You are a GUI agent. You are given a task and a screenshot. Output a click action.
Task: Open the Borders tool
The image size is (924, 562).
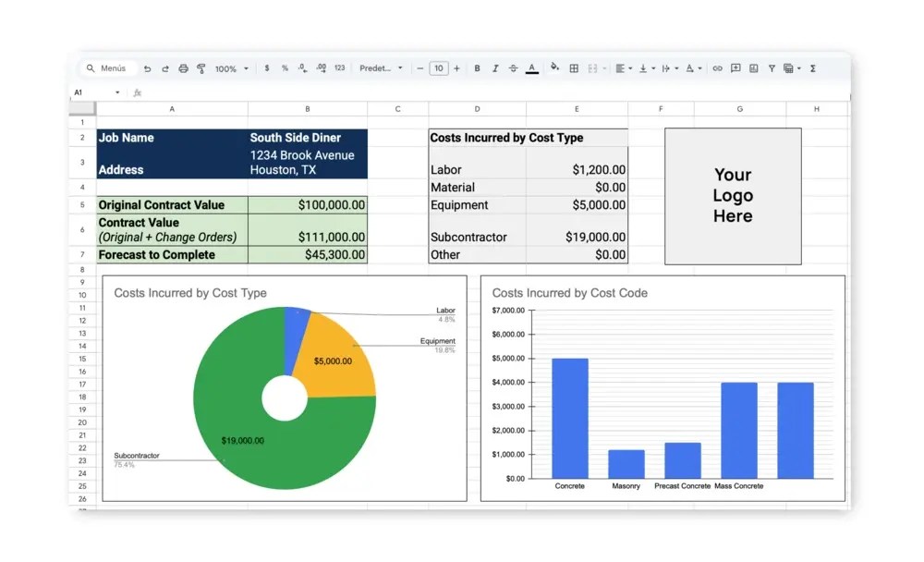coord(574,68)
